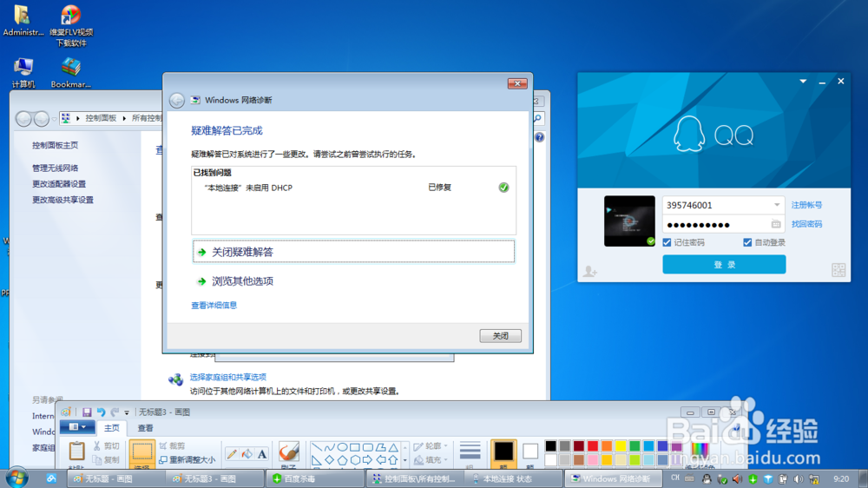868x488 pixels.
Task: Click the Copy command in Paint
Action: click(x=106, y=459)
